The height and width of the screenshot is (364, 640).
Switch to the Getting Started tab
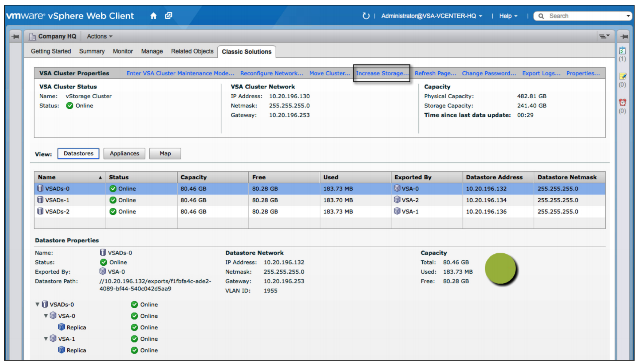point(51,51)
